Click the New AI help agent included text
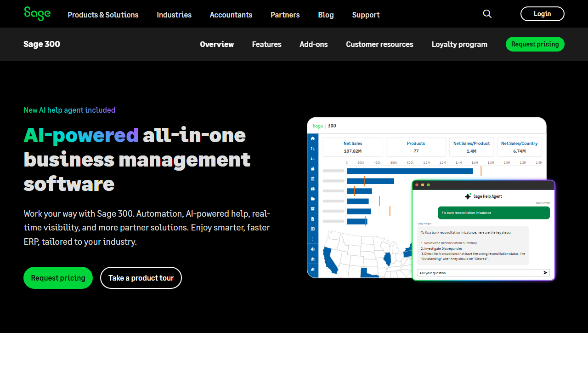 coord(69,110)
